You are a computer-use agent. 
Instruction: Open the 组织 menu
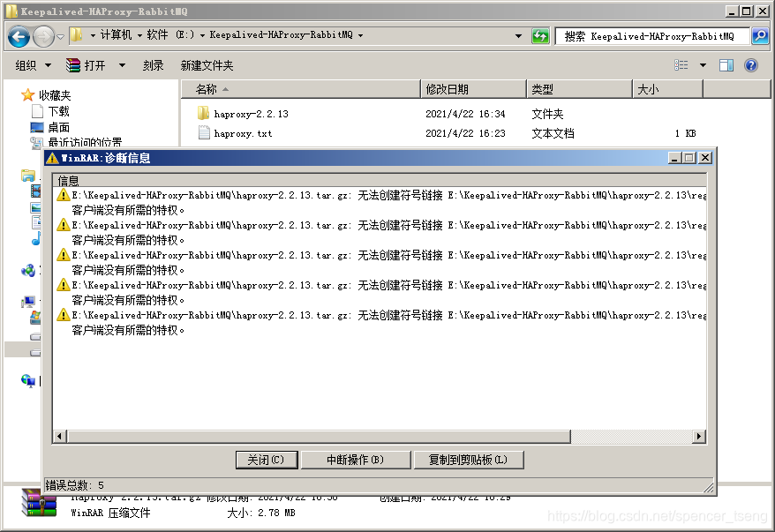[x=34, y=65]
